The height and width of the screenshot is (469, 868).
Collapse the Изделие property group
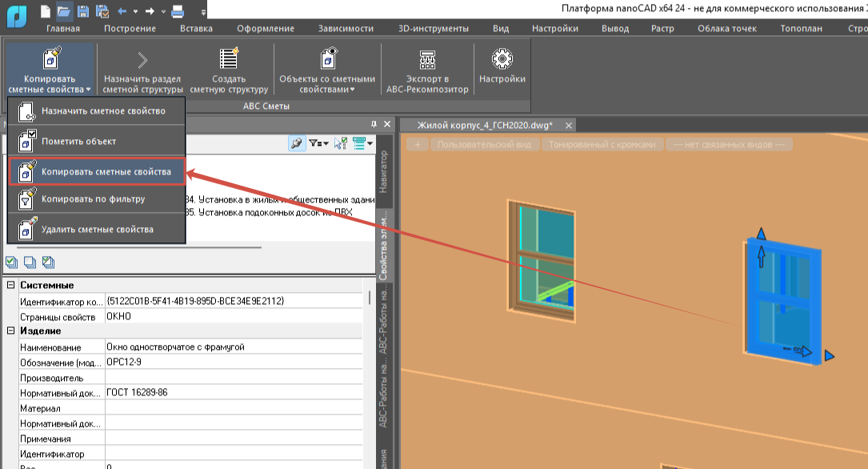10,331
